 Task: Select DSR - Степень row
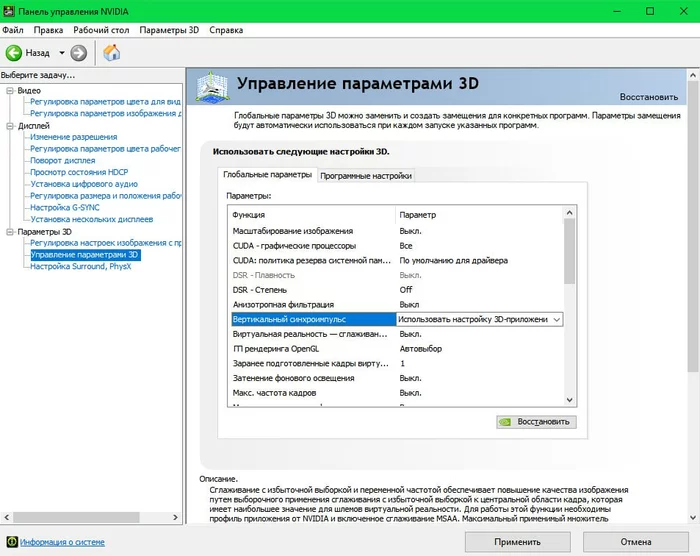396,290
